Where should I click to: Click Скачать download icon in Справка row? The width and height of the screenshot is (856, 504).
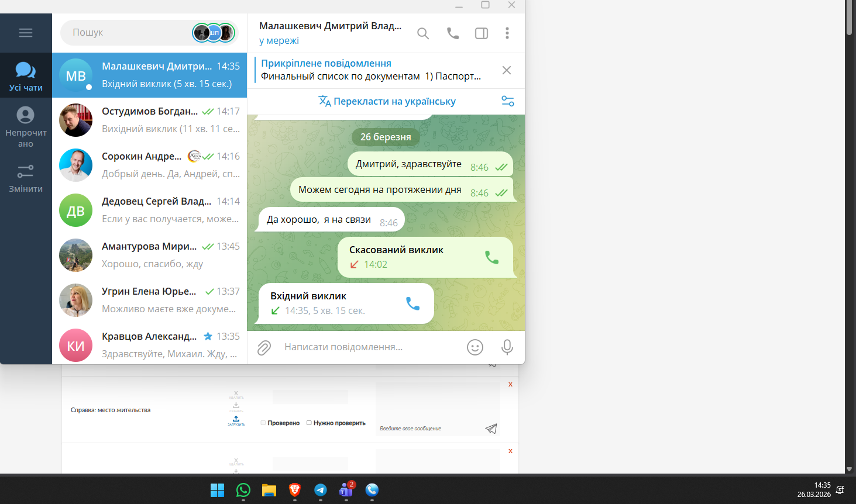click(x=236, y=407)
